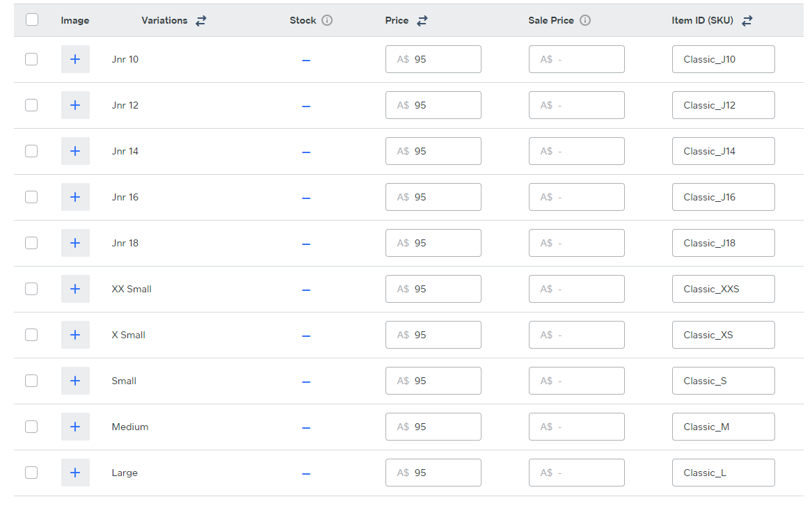Screen dimensions: 812x506
Task: Click the Medium variation name
Action: tap(130, 427)
